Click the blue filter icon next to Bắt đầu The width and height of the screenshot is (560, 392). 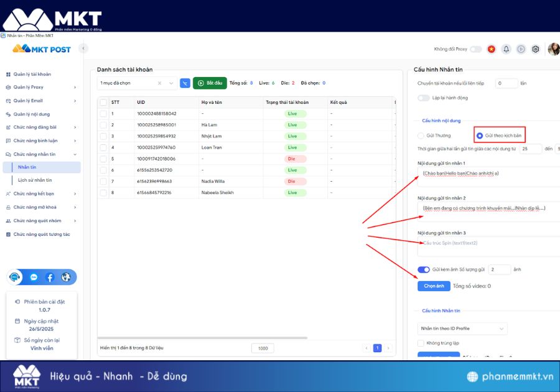pyautogui.click(x=185, y=82)
